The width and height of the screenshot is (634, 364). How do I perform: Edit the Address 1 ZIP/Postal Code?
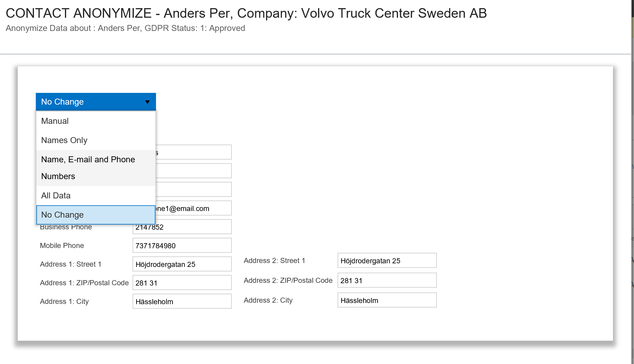[182, 283]
